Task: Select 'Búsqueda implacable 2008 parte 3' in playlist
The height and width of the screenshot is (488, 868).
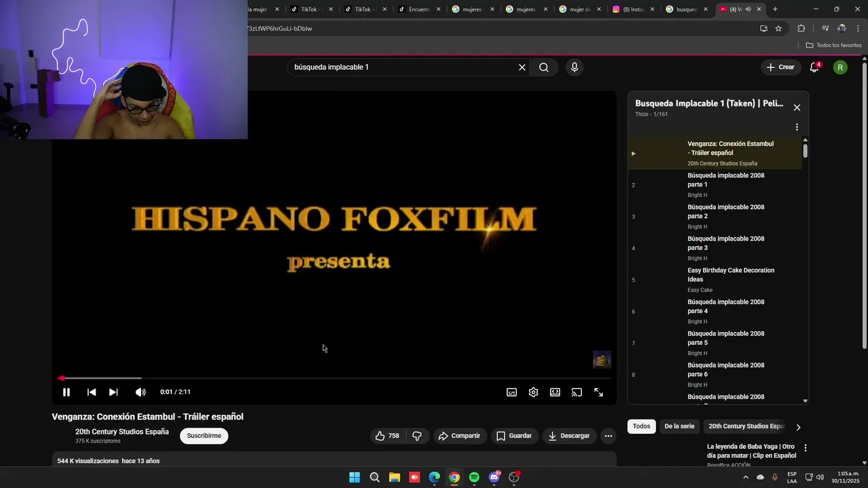Action: 715,248
